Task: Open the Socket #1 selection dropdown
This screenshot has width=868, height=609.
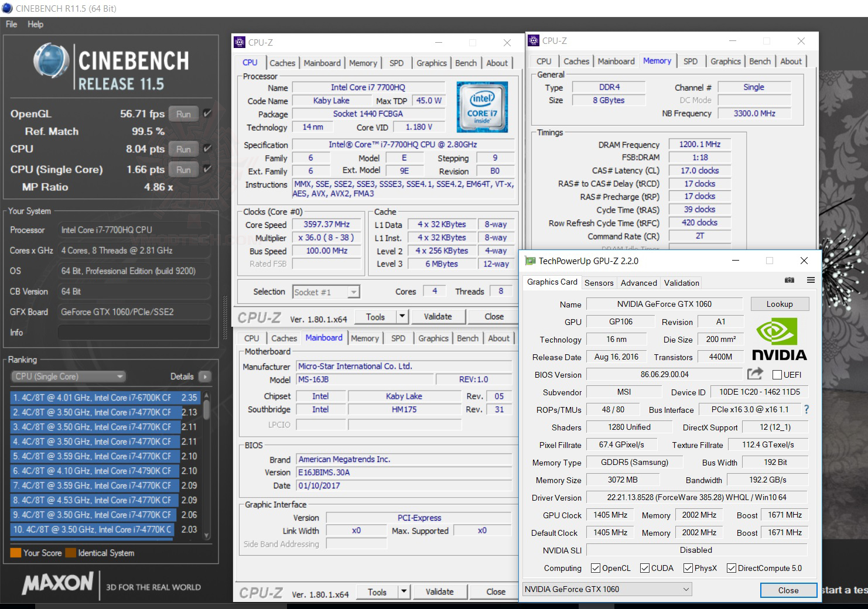Action: (326, 292)
